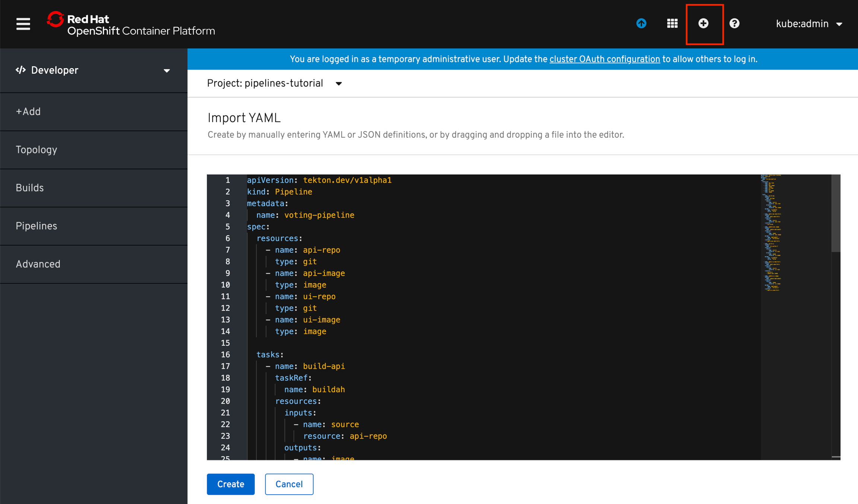858x504 pixels.
Task: Open the hamburger navigation menu
Action: point(23,24)
